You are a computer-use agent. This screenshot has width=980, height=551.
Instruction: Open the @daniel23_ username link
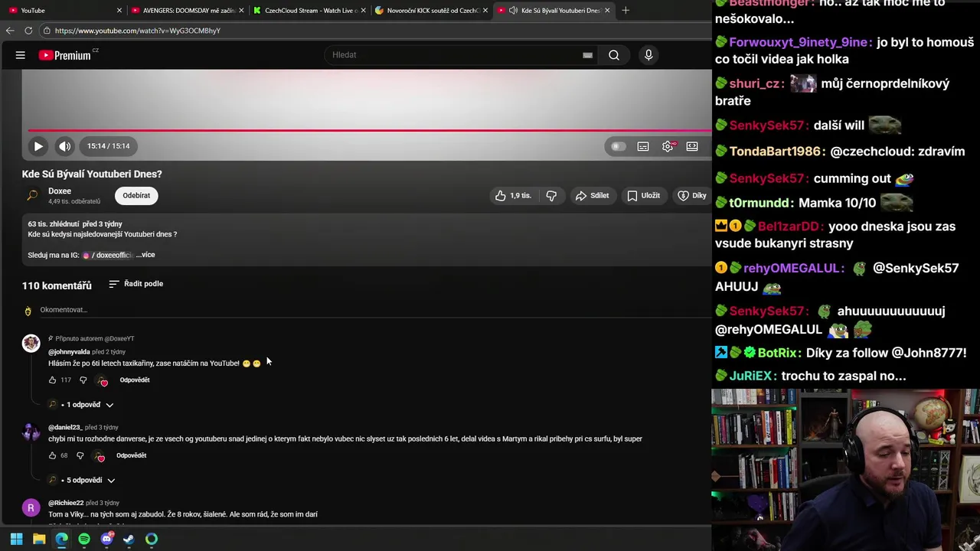pyautogui.click(x=65, y=428)
